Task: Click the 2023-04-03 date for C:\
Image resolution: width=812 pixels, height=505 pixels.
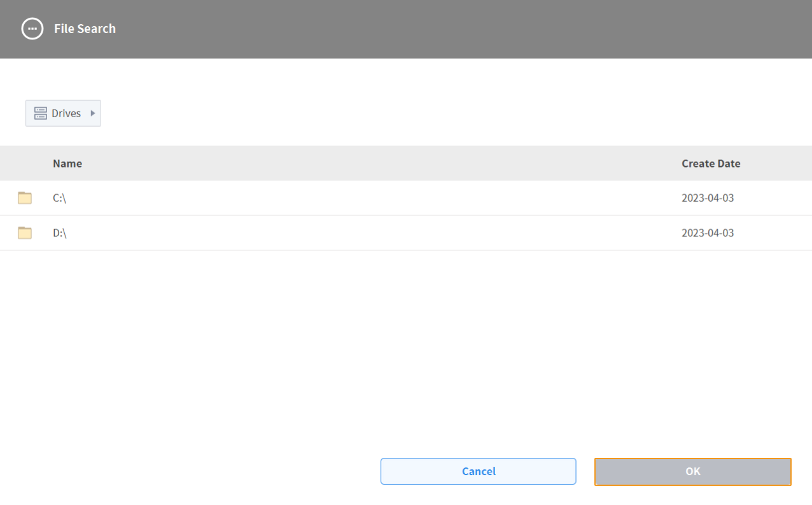Action: (x=708, y=197)
